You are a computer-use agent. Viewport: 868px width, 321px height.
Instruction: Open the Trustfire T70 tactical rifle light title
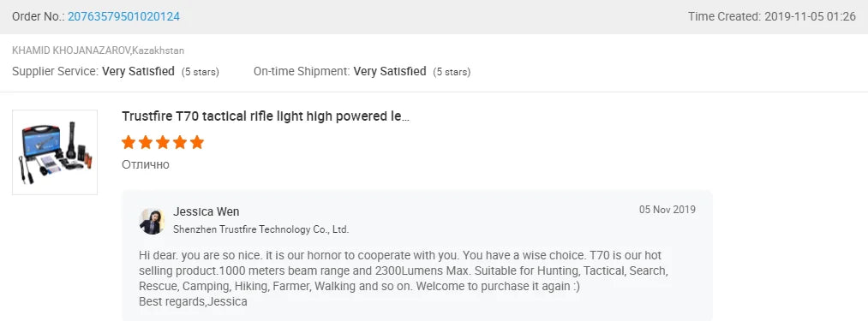point(265,116)
